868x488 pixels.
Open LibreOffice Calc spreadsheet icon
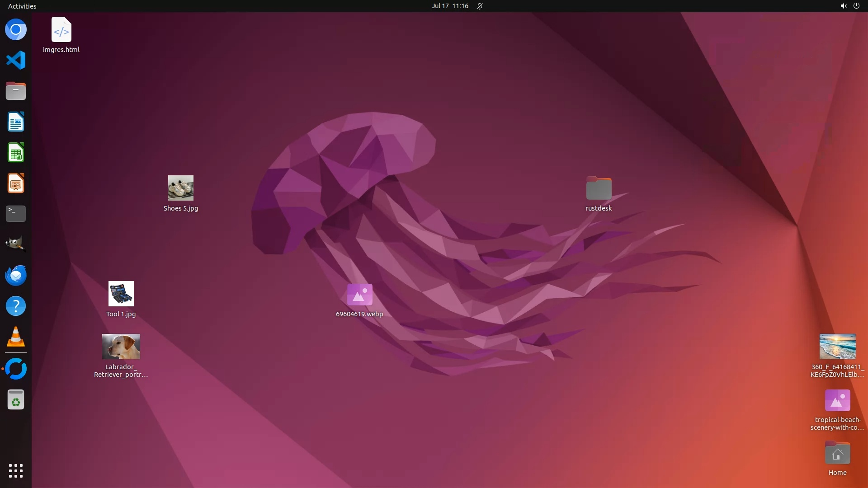click(x=16, y=153)
